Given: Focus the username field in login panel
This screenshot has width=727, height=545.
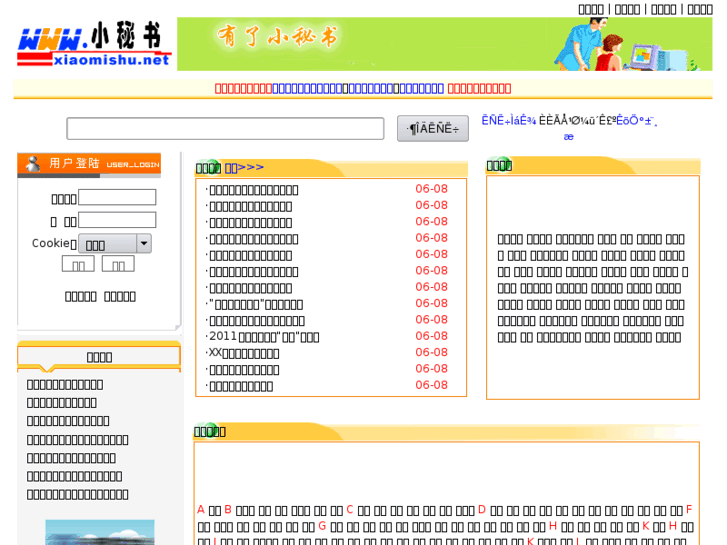Looking at the screenshot, I should click(117, 197).
